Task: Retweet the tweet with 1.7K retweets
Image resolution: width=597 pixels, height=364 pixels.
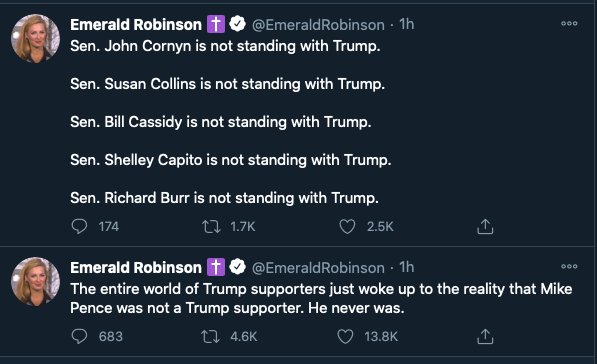Action: click(211, 227)
